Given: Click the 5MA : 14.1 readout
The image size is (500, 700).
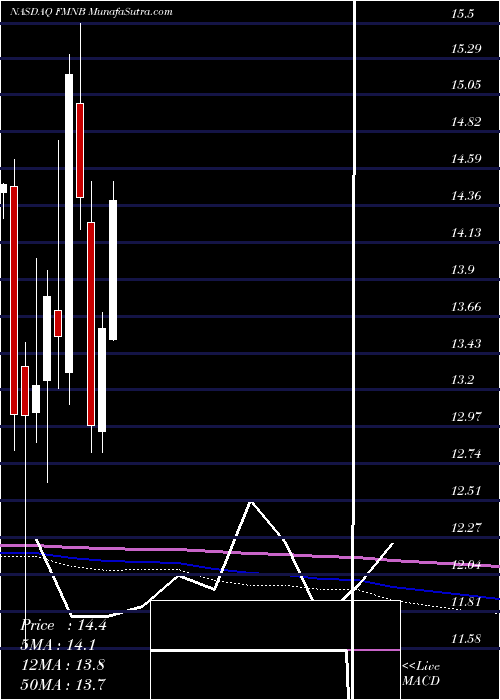Looking at the screenshot, I should [x=58, y=645].
